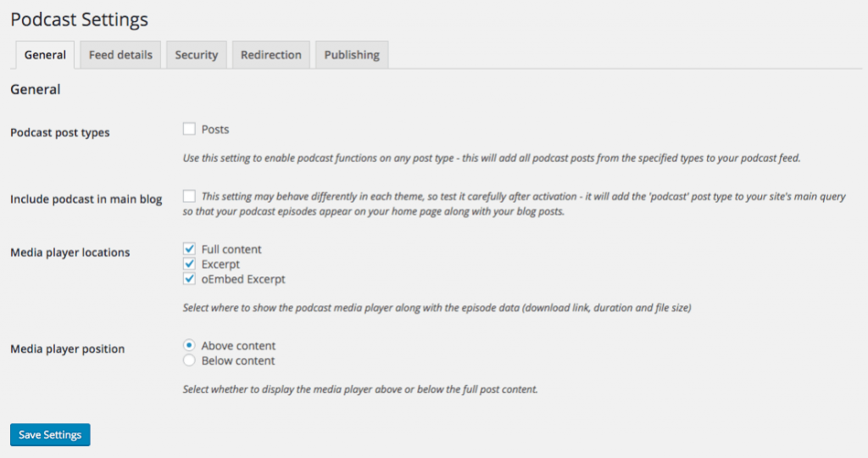The image size is (868, 458).
Task: Click the Include podcast in main blog label
Action: (86, 199)
